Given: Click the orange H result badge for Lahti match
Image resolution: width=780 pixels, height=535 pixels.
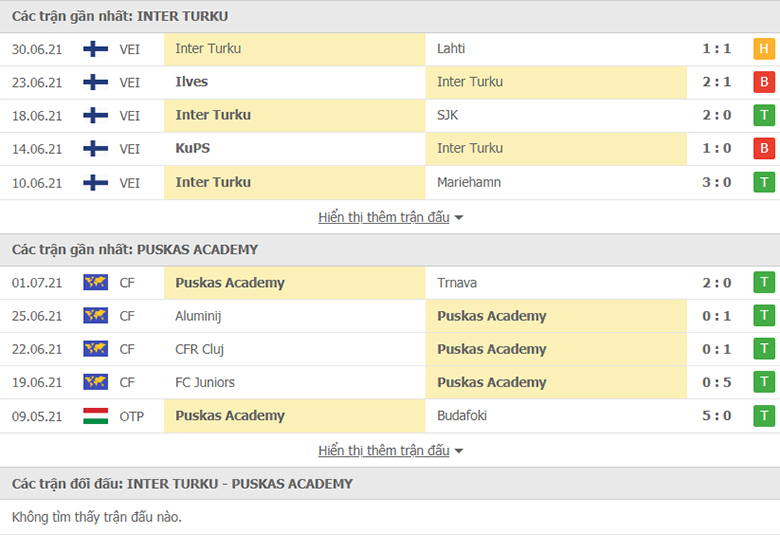Looking at the screenshot, I should click(764, 49).
